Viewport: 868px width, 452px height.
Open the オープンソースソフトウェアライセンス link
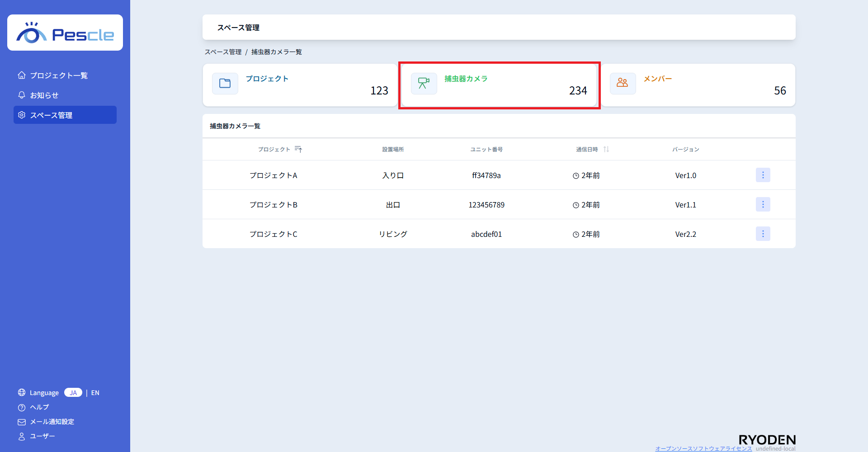tap(703, 448)
